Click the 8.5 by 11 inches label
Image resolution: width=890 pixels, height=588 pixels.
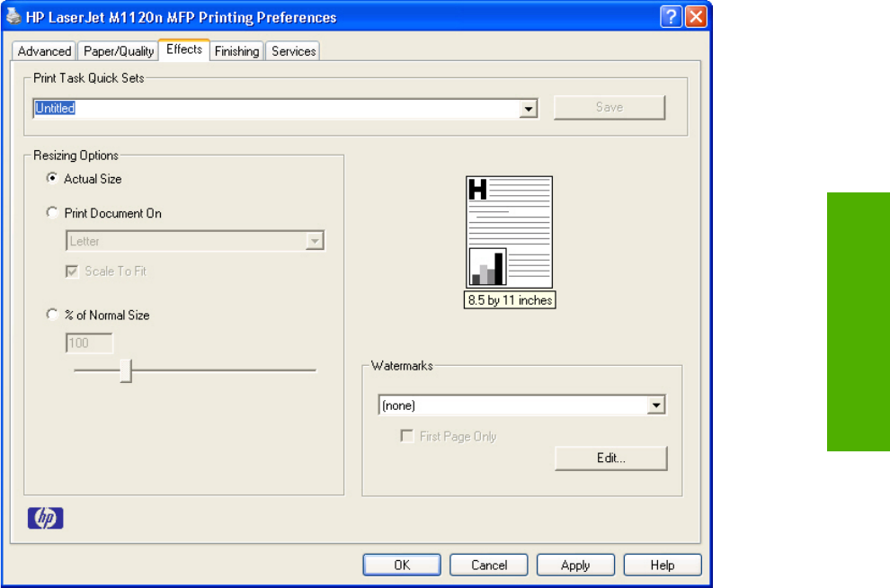pos(510,300)
